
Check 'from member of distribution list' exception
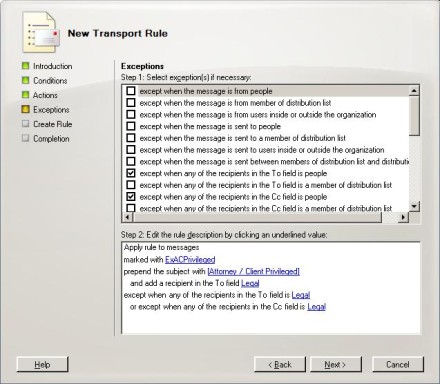click(131, 102)
